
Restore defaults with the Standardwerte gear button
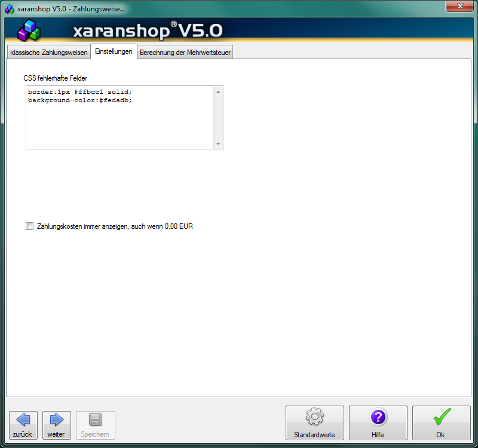315,423
